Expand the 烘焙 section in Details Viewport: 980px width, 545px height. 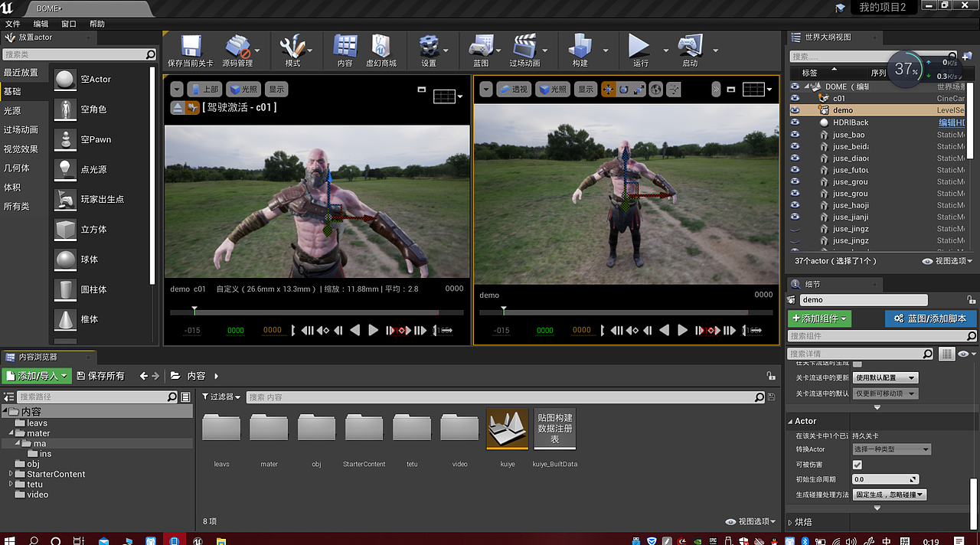[791, 523]
